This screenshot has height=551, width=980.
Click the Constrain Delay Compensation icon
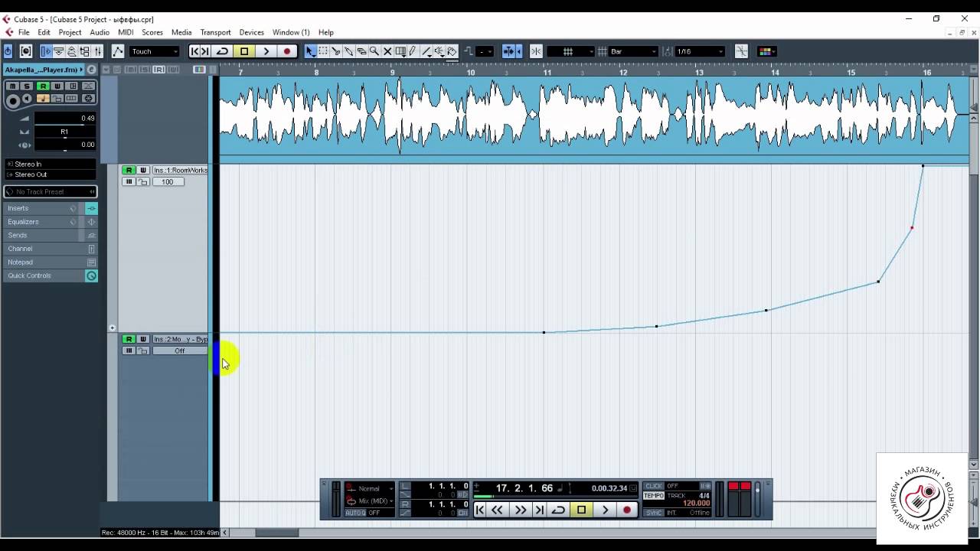click(x=25, y=51)
